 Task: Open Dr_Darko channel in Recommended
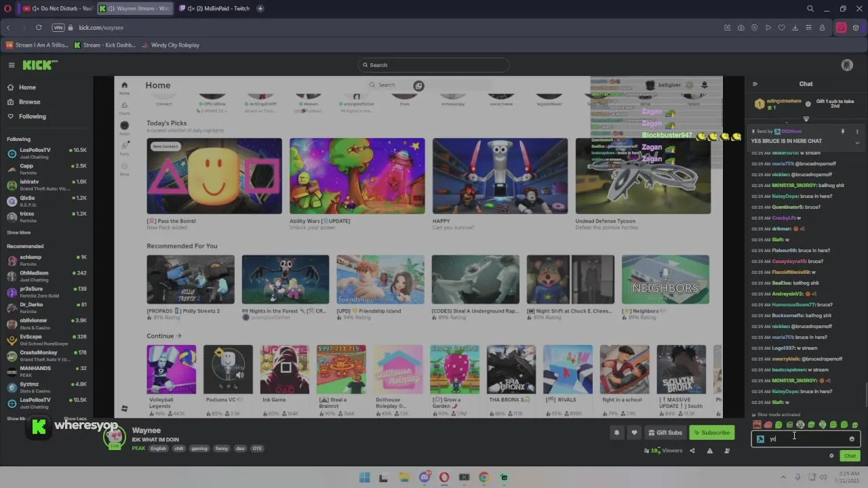point(47,308)
